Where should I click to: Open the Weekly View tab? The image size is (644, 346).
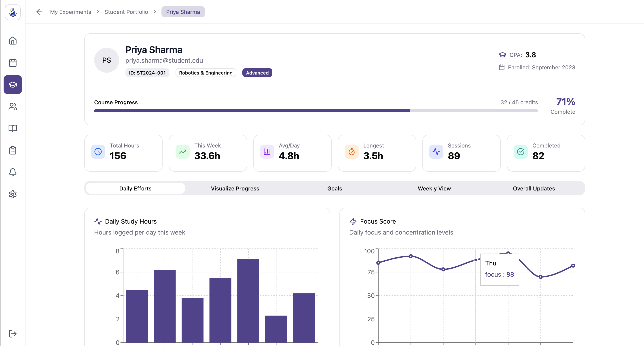[x=434, y=188]
